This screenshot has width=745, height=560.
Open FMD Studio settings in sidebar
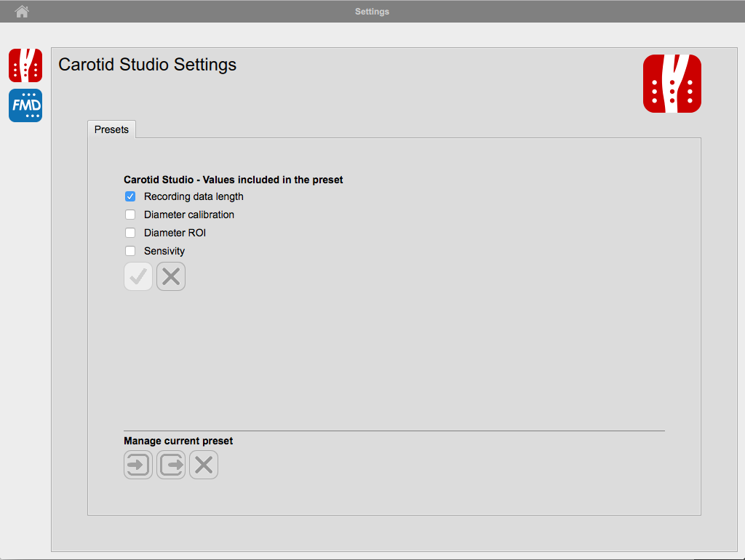click(25, 105)
